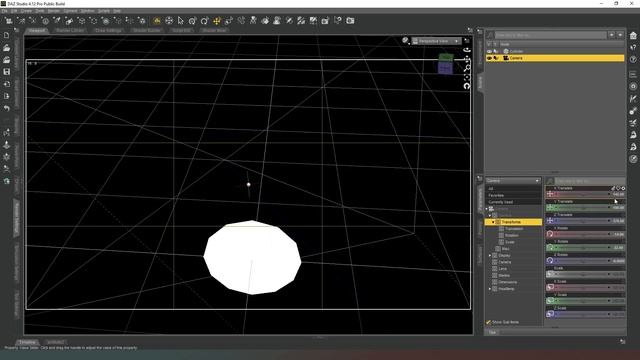The image size is (640, 360).
Task: Click the question-mark help icon on right sidebar
Action: tap(633, 60)
